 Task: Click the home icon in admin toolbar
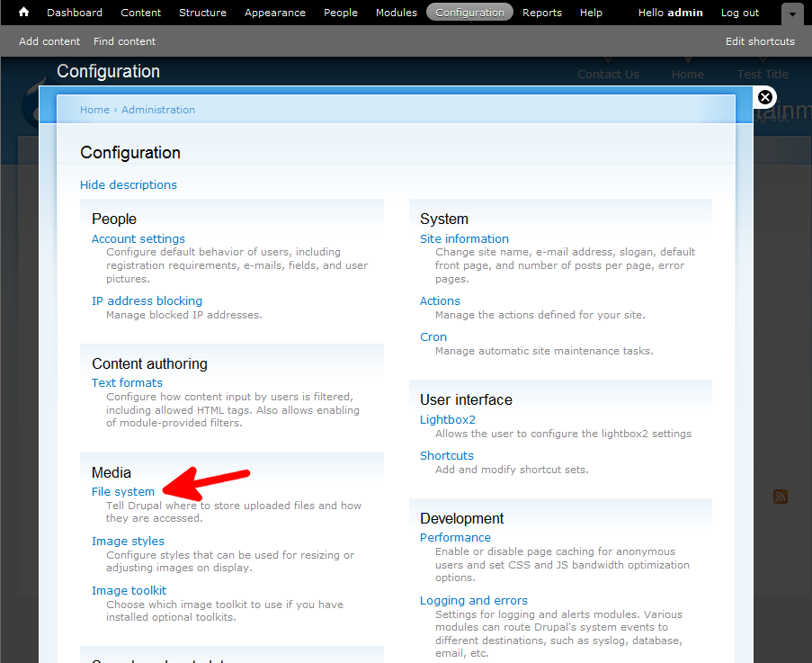23,12
